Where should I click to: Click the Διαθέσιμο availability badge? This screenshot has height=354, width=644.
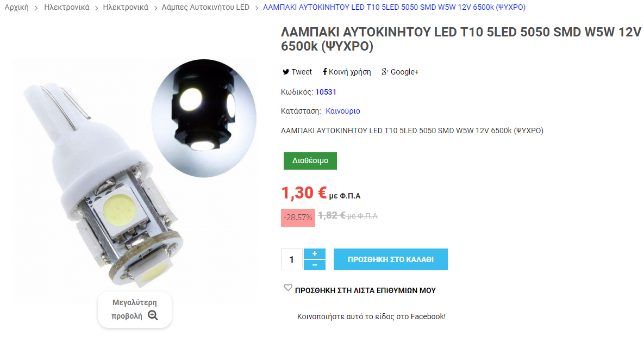[x=310, y=161]
